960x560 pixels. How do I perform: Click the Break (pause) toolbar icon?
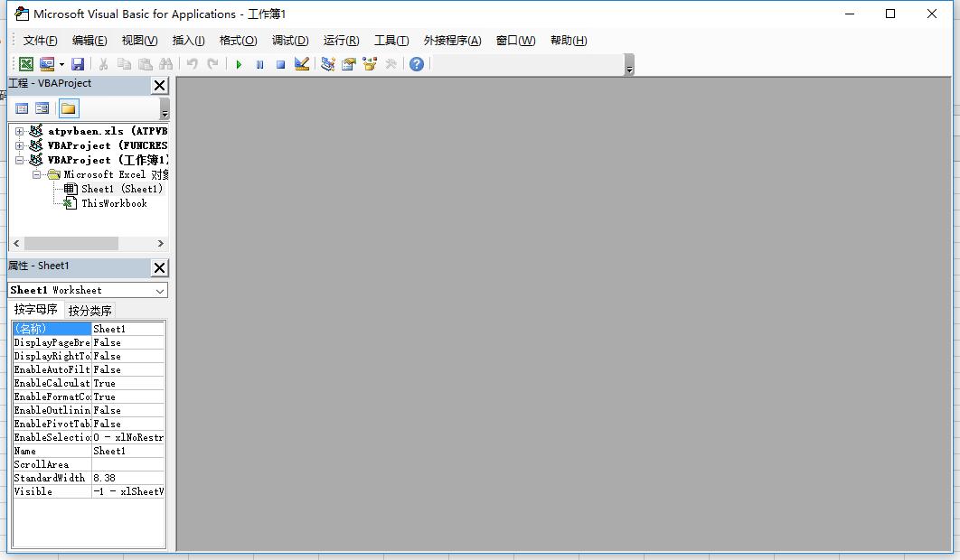[259, 64]
